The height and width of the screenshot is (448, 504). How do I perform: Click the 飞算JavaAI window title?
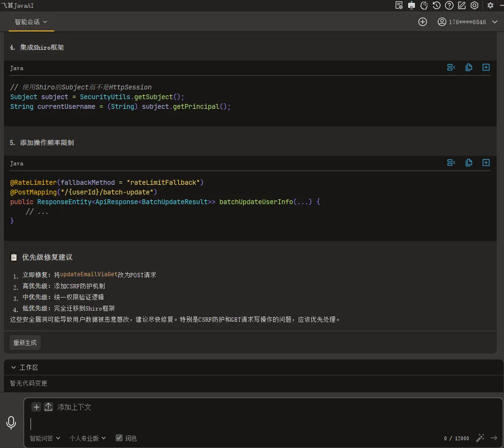(x=17, y=5)
